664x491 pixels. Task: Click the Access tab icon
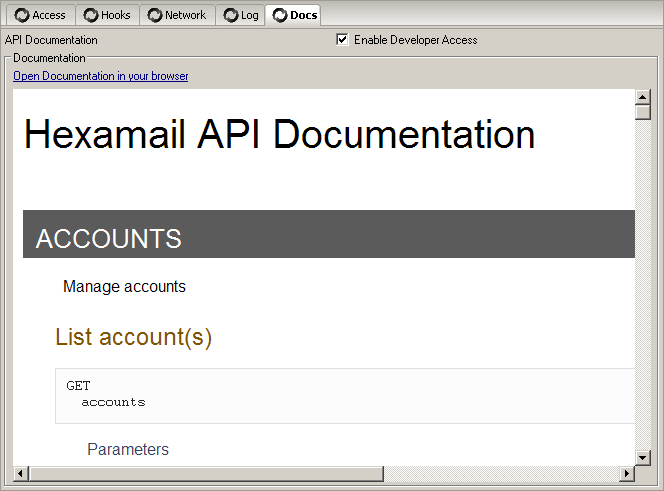[22, 15]
